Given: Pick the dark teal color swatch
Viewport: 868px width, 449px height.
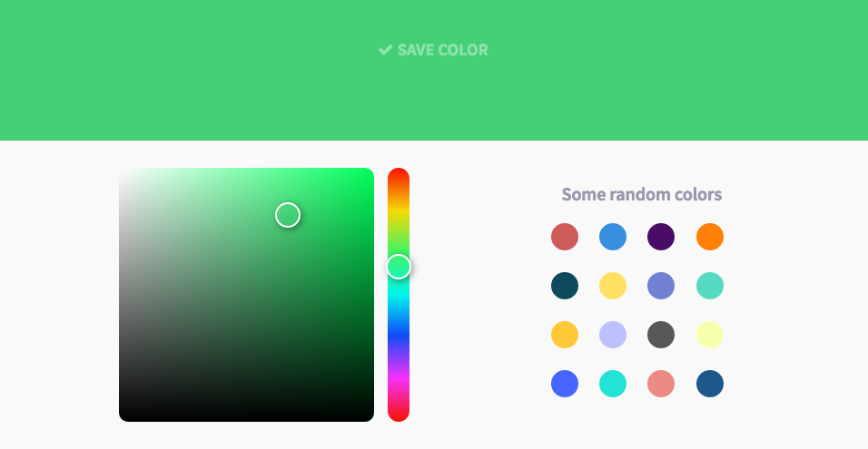Looking at the screenshot, I should point(565,286).
